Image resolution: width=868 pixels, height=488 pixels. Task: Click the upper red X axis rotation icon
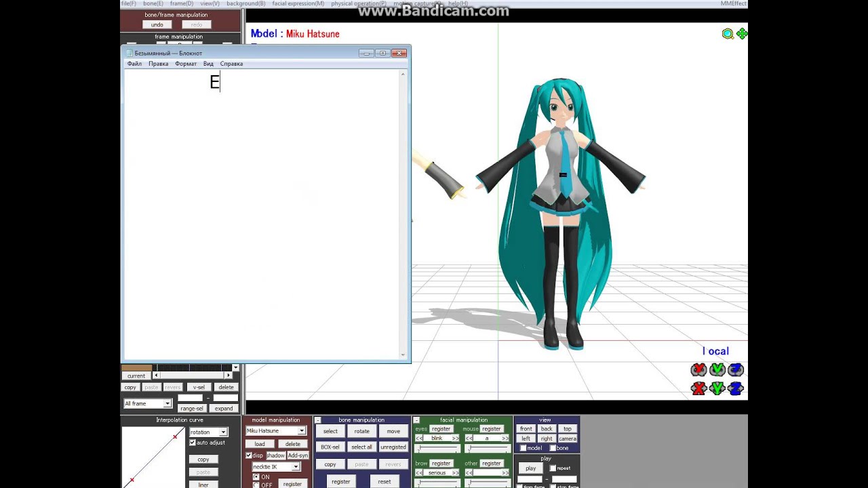pyautogui.click(x=698, y=369)
